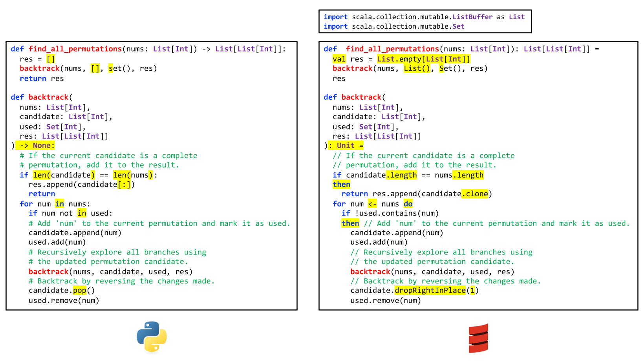Click the highlighted 'List()' argument in Scala
Screen dimensions: 644x362
pos(418,69)
